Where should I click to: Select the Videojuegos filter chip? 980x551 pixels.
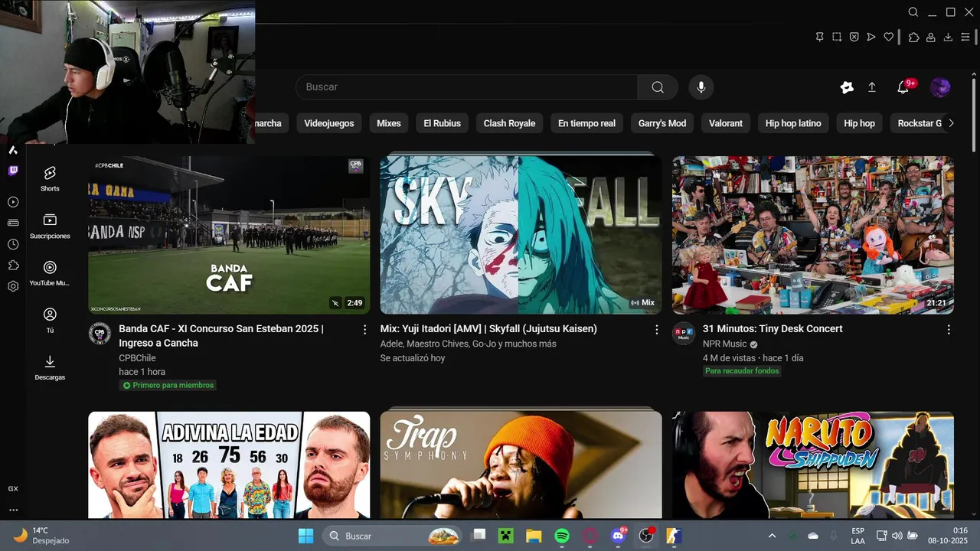(329, 123)
